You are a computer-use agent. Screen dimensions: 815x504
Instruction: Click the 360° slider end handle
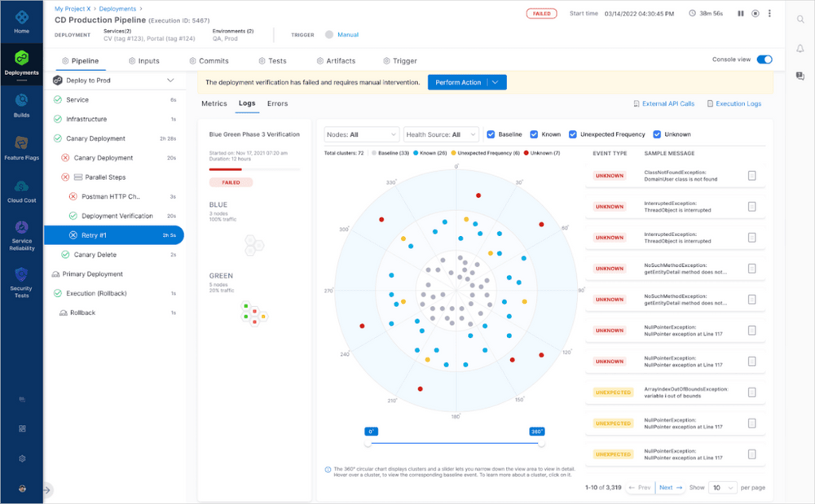[542, 443]
